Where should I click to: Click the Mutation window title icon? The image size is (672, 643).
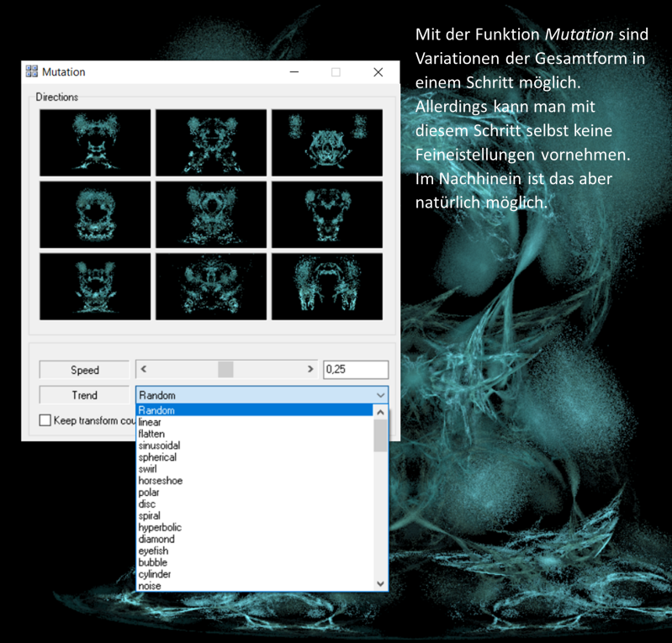(x=32, y=71)
